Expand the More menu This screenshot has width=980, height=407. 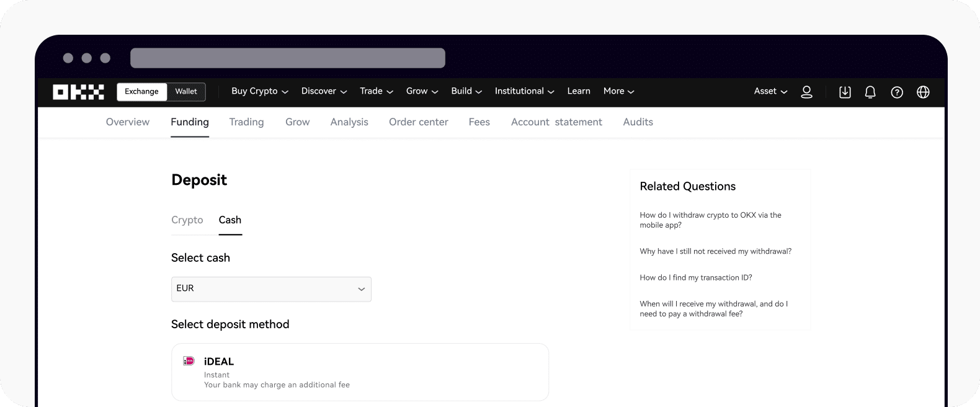click(x=619, y=91)
